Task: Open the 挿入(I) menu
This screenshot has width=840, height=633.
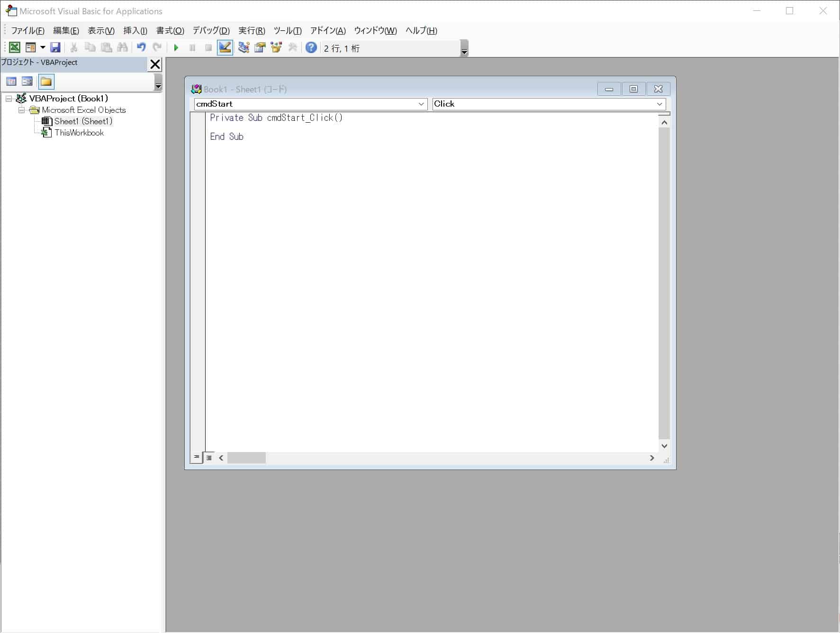Action: tap(135, 31)
